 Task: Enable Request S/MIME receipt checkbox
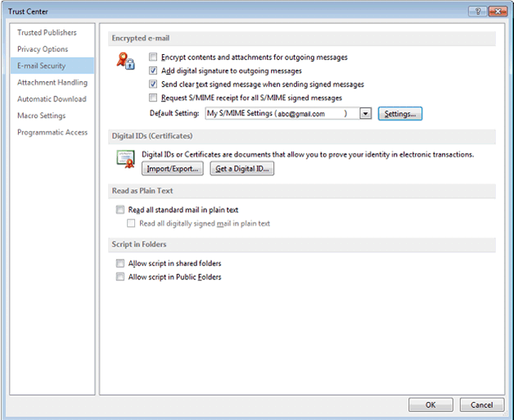[154, 97]
